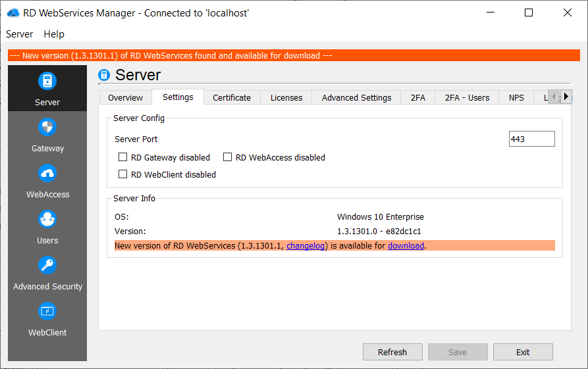Check the RD WebClient disabled option

[x=122, y=174]
